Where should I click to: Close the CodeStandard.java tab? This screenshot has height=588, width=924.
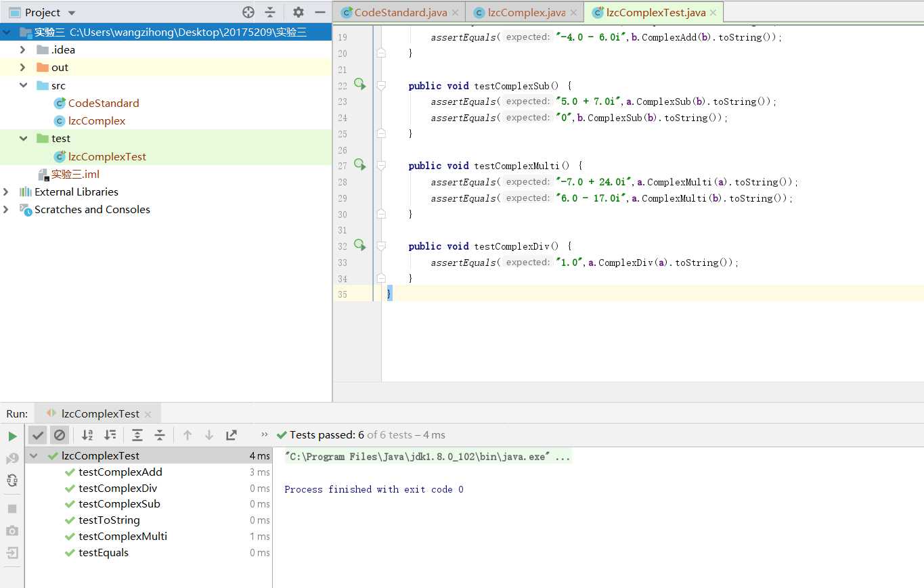point(455,13)
